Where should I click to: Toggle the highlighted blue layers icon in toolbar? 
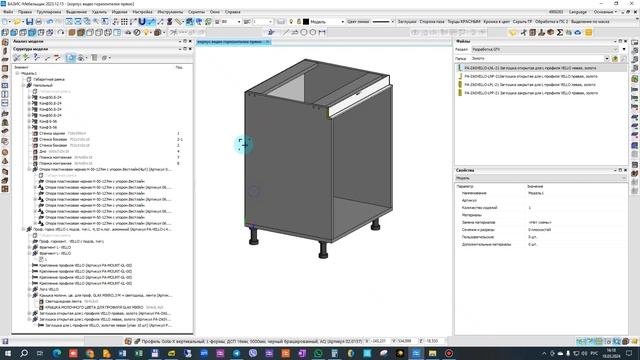pos(190,22)
